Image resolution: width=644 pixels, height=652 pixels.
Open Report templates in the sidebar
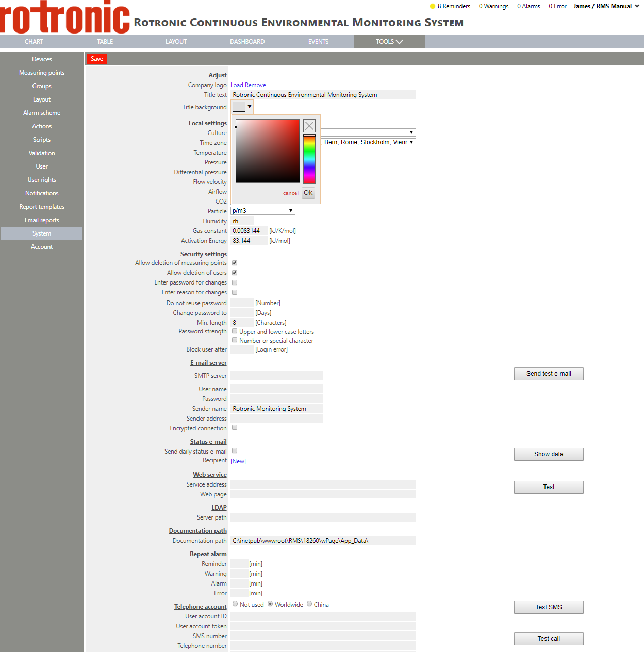click(42, 207)
